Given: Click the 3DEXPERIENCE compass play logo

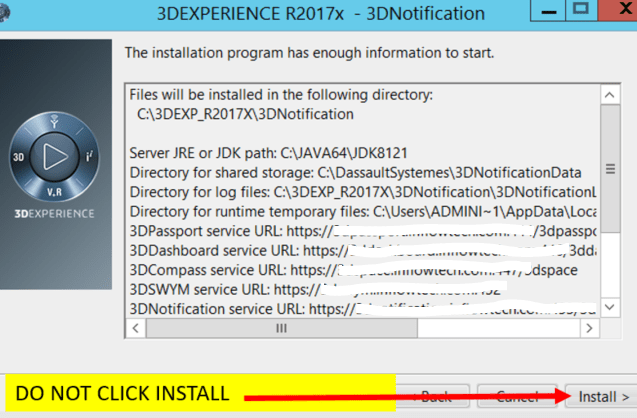Looking at the screenshot, I should pos(54,156).
